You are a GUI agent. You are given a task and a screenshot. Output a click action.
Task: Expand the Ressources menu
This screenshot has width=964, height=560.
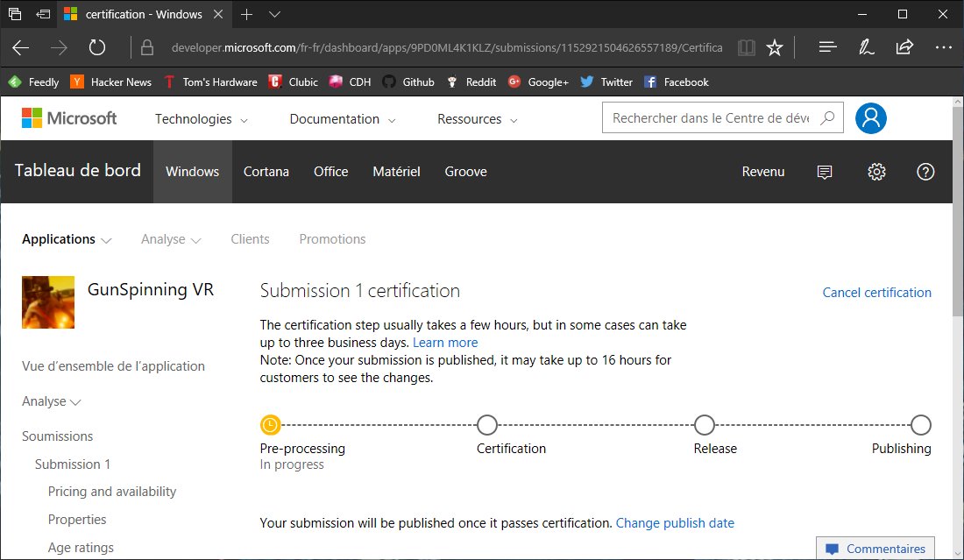pyautogui.click(x=477, y=119)
